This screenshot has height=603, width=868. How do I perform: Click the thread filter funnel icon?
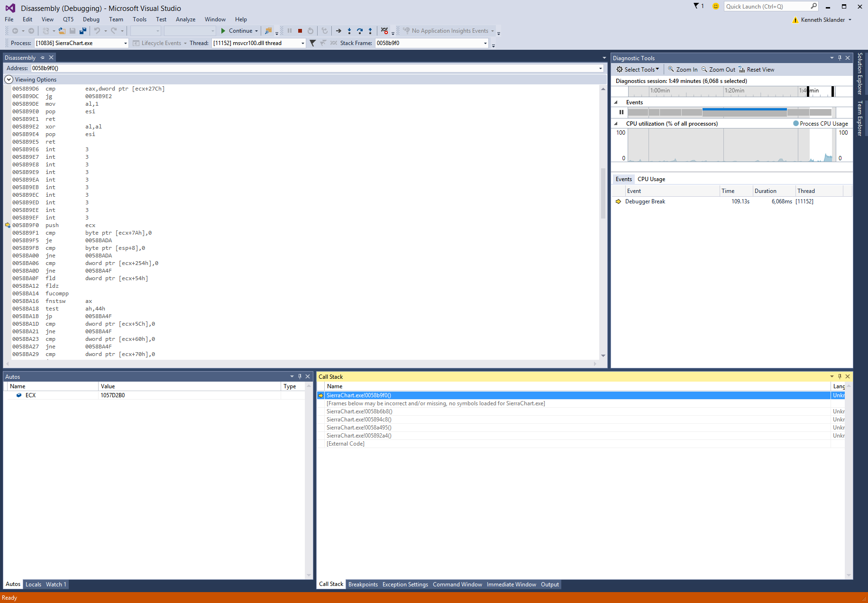coord(312,43)
